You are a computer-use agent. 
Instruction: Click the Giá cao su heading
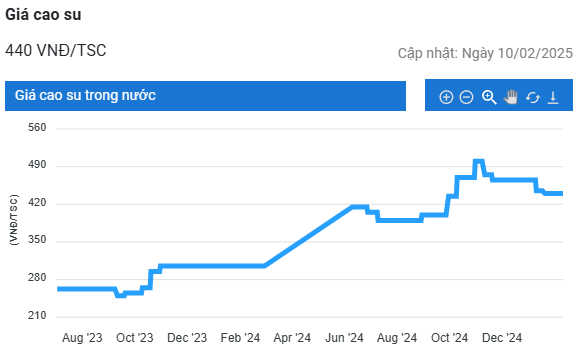tap(43, 15)
